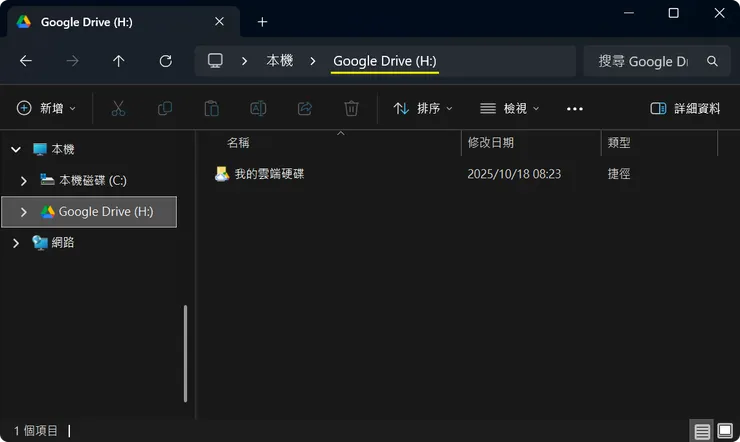Click the Google Drive logo on the tab
This screenshot has height=442, width=740.
pyautogui.click(x=24, y=22)
